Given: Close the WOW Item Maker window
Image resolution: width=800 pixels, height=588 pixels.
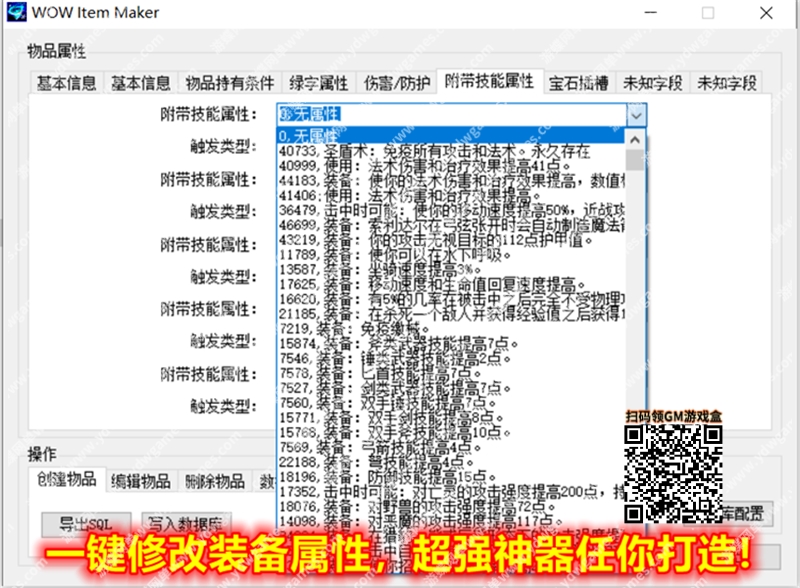Looking at the screenshot, I should click(766, 12).
